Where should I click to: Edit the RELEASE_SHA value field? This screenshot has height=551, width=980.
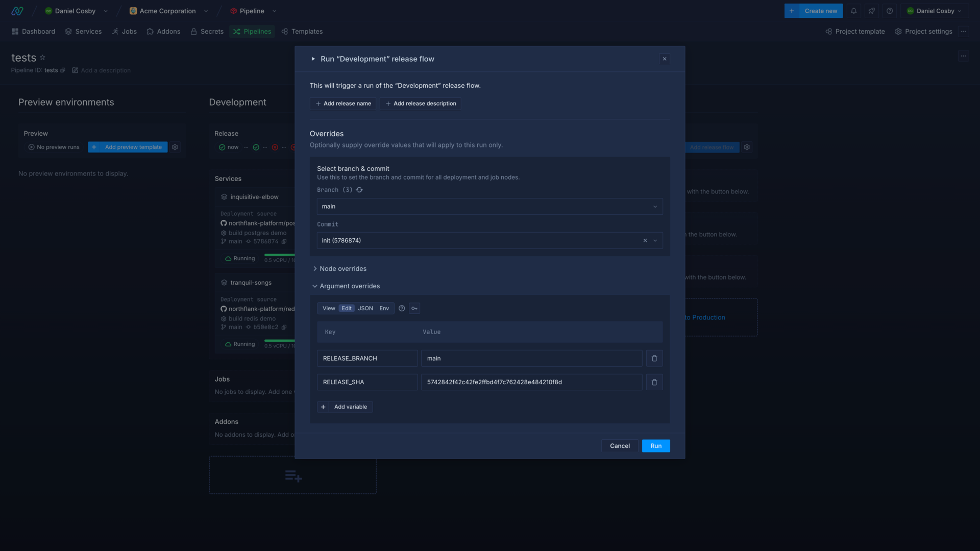click(x=531, y=382)
